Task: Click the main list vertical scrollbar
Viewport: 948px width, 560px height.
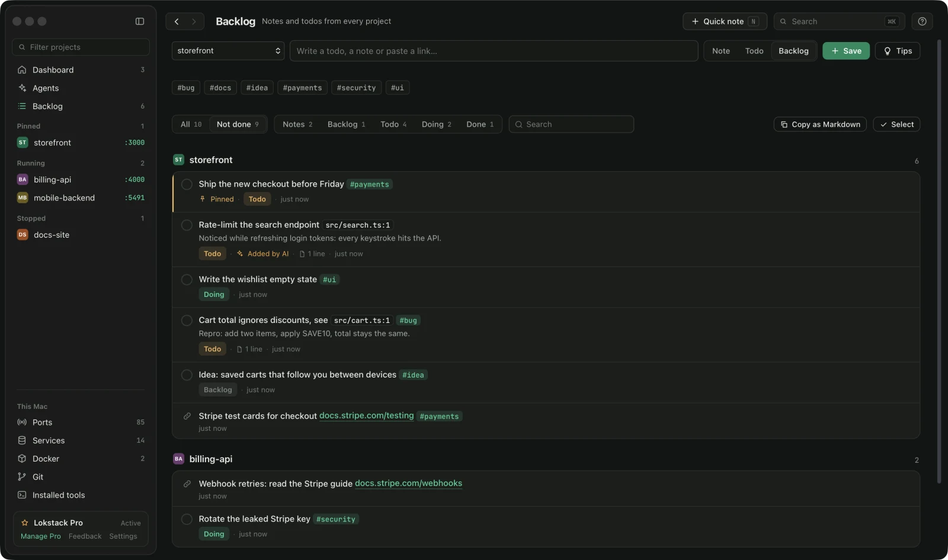Action: [939, 261]
